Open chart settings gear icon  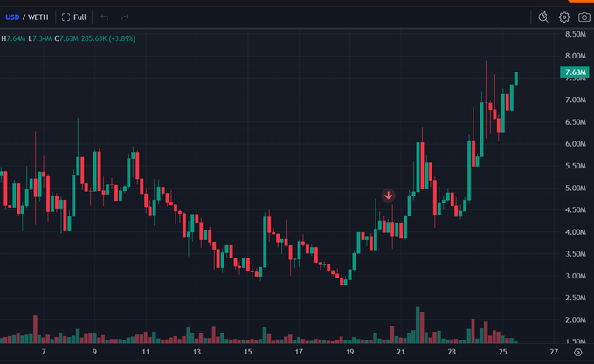(x=564, y=17)
